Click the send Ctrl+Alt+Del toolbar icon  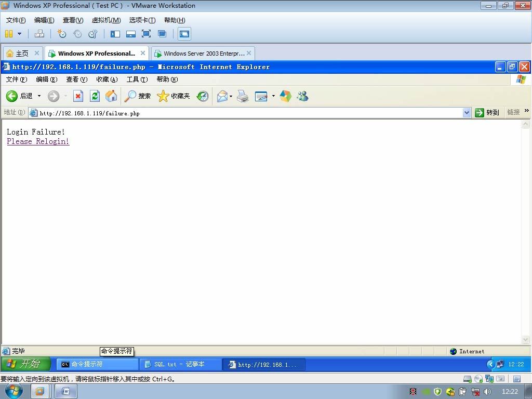(x=39, y=34)
